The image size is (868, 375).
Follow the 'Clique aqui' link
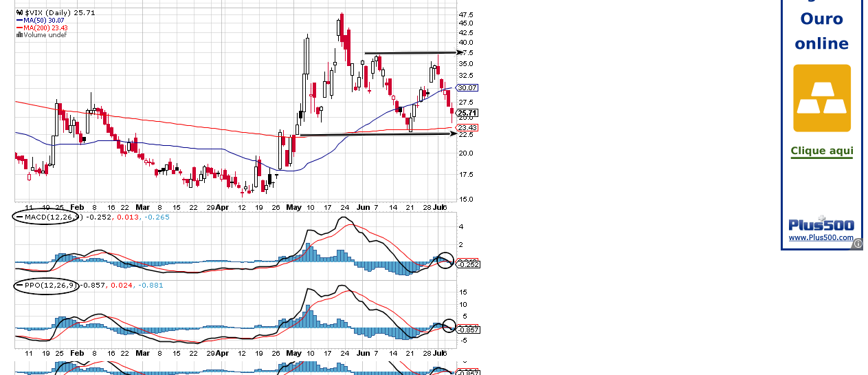tap(822, 151)
